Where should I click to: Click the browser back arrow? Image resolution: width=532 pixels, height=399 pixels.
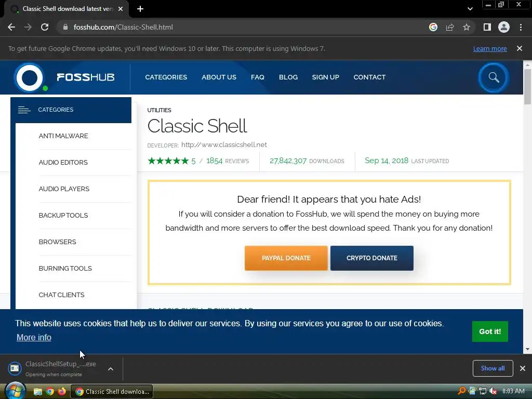click(x=11, y=27)
